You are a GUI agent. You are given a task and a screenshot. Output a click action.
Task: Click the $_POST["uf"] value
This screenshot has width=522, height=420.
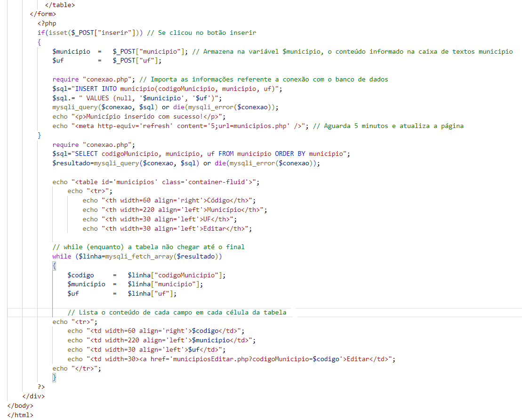point(137,60)
